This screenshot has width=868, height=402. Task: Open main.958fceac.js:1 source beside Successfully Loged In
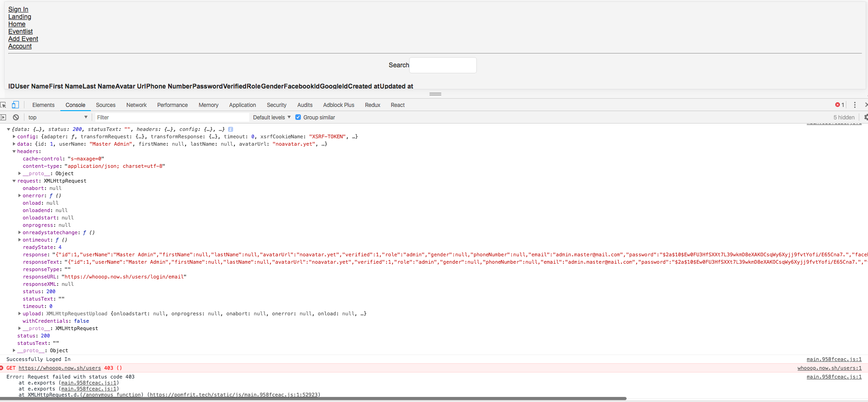click(x=834, y=359)
